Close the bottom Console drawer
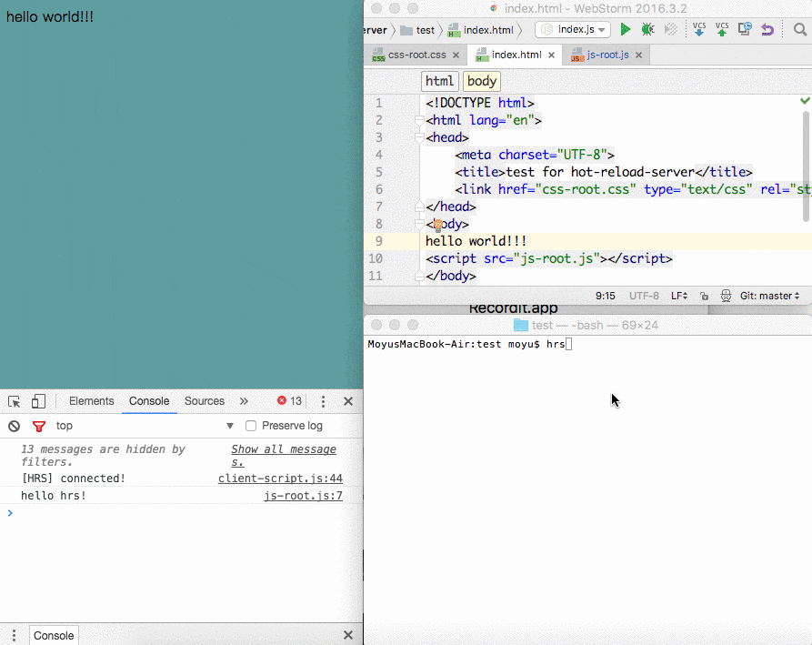Screen dimensions: 812x645 348,635
